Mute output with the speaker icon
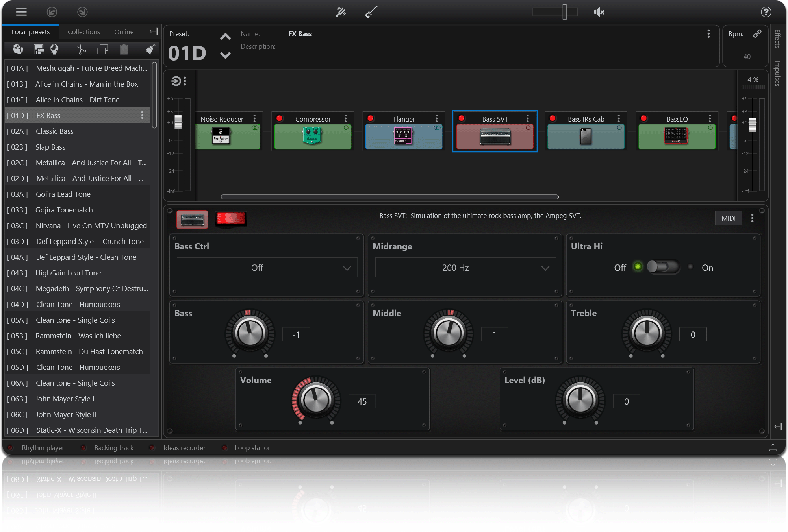 pos(599,12)
